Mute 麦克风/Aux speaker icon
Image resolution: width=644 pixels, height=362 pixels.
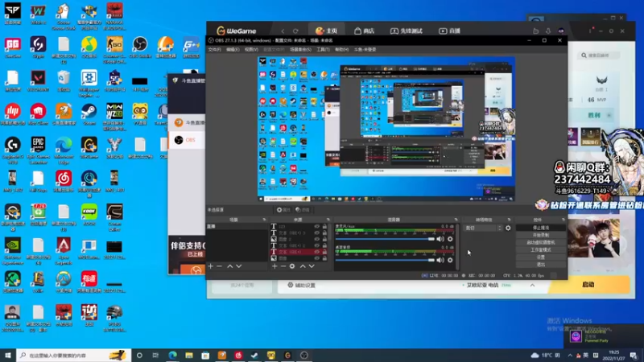click(440, 239)
